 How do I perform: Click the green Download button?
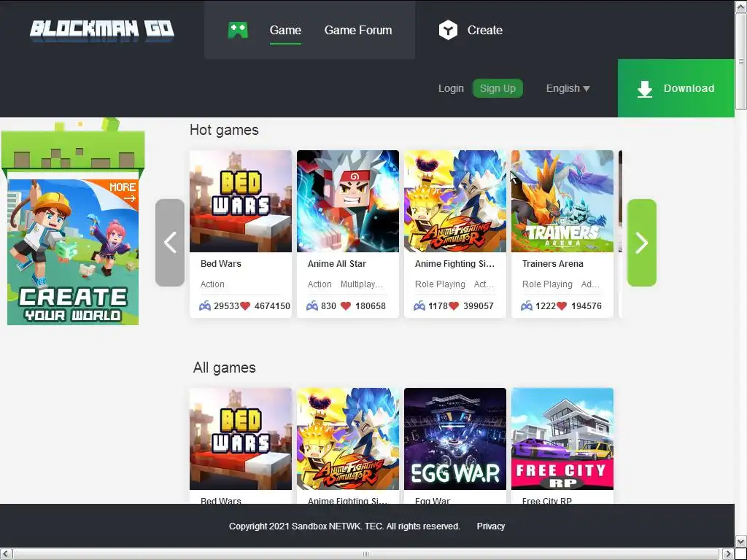point(676,88)
